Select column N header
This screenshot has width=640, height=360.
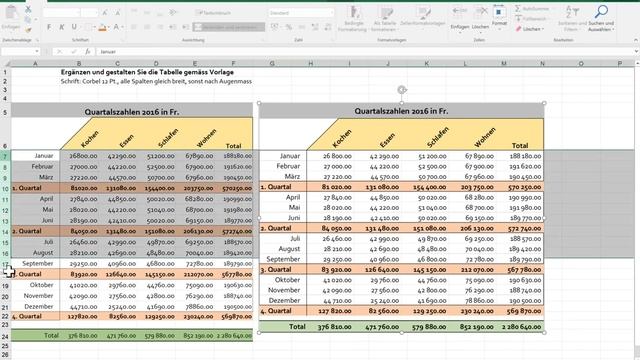(542, 63)
